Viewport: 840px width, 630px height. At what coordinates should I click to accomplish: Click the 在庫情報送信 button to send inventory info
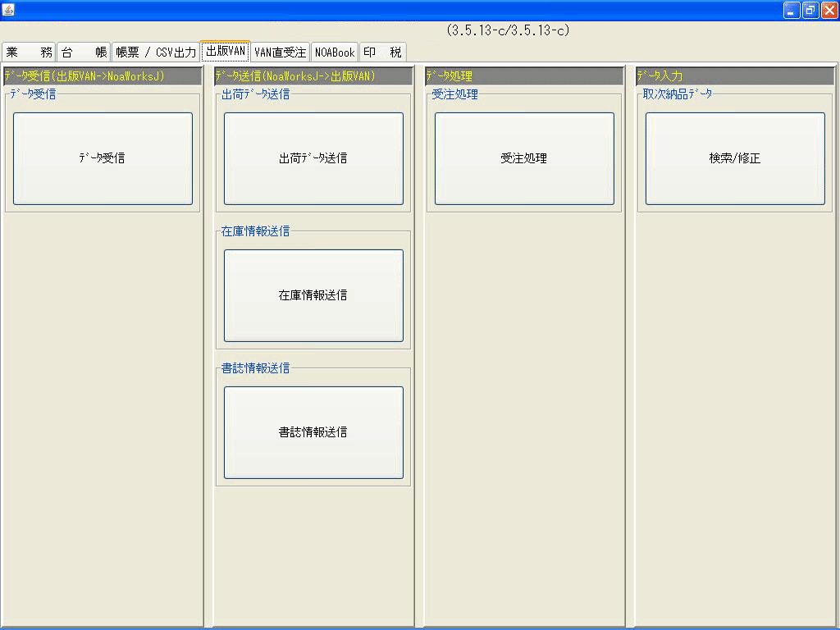tap(313, 295)
